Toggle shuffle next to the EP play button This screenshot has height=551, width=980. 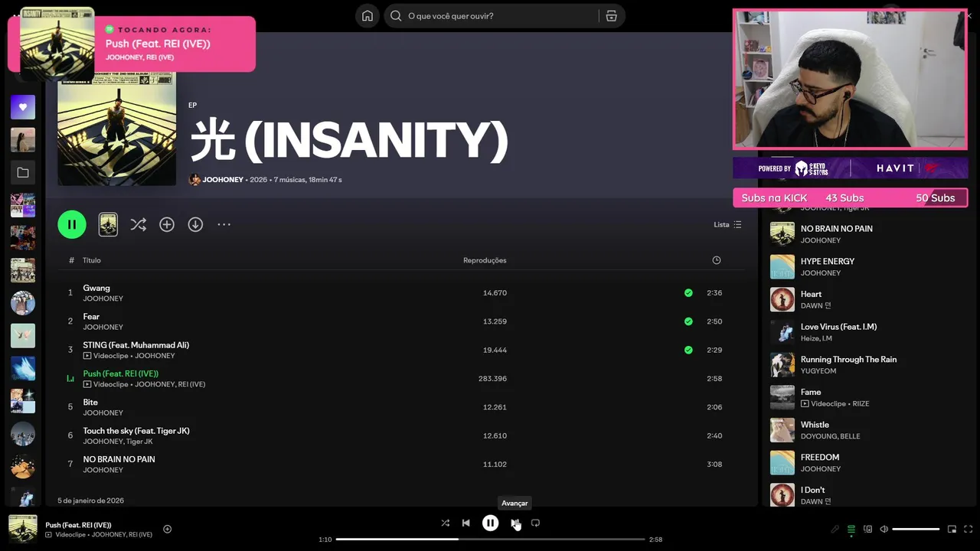coord(138,224)
